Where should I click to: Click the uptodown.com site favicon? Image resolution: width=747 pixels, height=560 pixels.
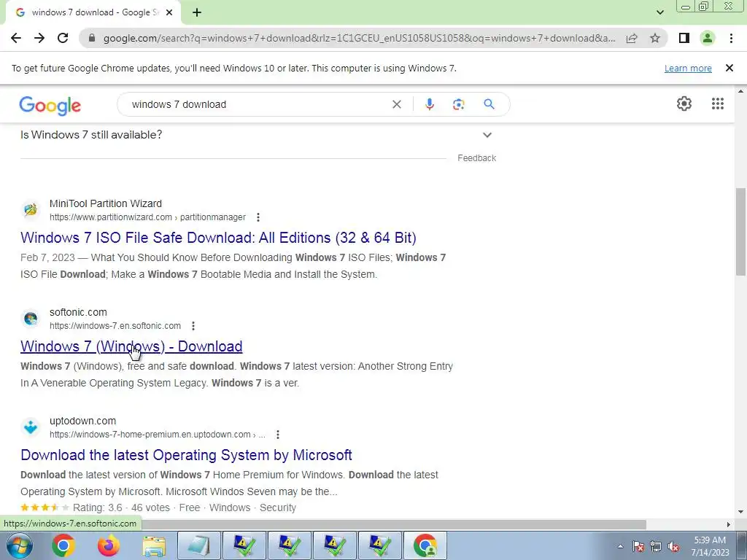point(31,427)
